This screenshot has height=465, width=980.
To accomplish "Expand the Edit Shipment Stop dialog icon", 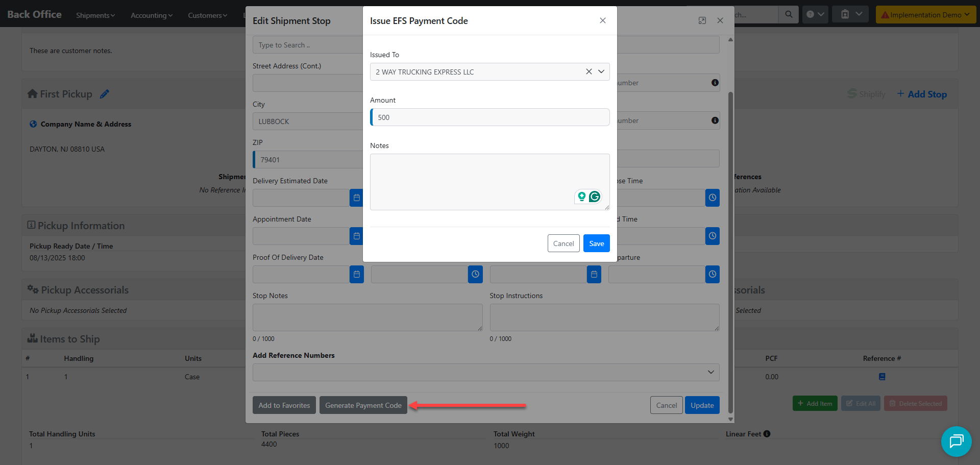I will (702, 20).
